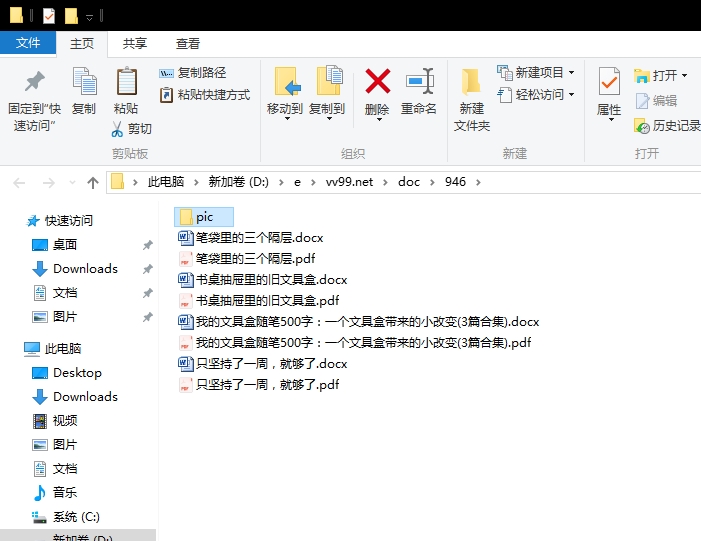Unpin 桌面 via its pin icon
701x541 pixels.
coord(148,245)
